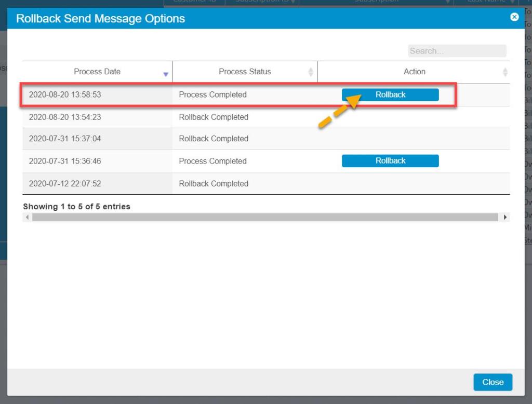Image resolution: width=532 pixels, height=404 pixels.
Task: Click the Rollback Send Message Options title
Action: [x=100, y=19]
